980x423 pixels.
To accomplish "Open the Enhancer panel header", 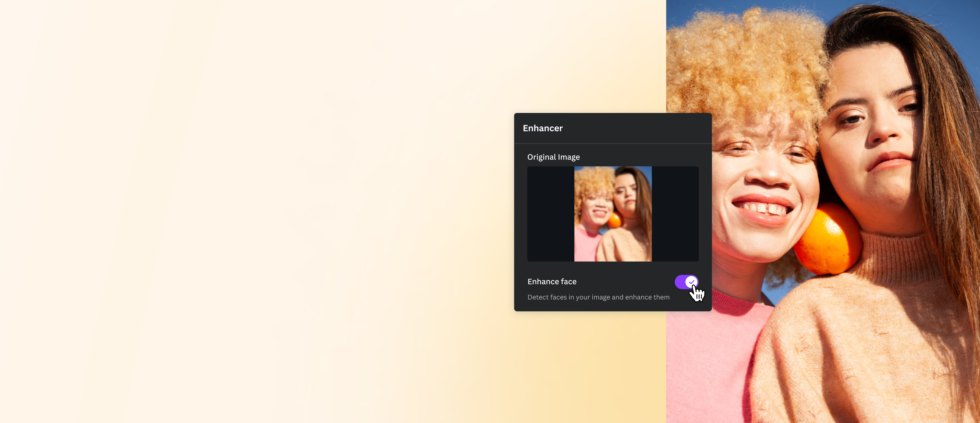I will (612, 128).
